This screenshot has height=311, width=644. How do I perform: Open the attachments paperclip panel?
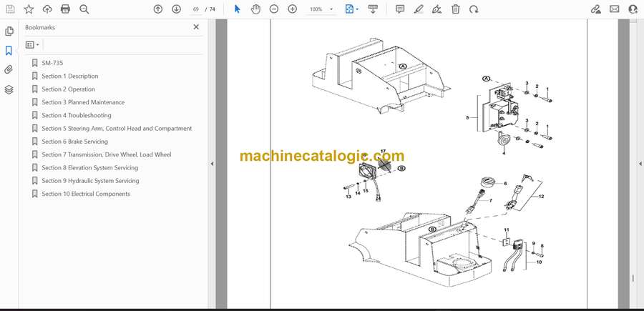[x=9, y=70]
